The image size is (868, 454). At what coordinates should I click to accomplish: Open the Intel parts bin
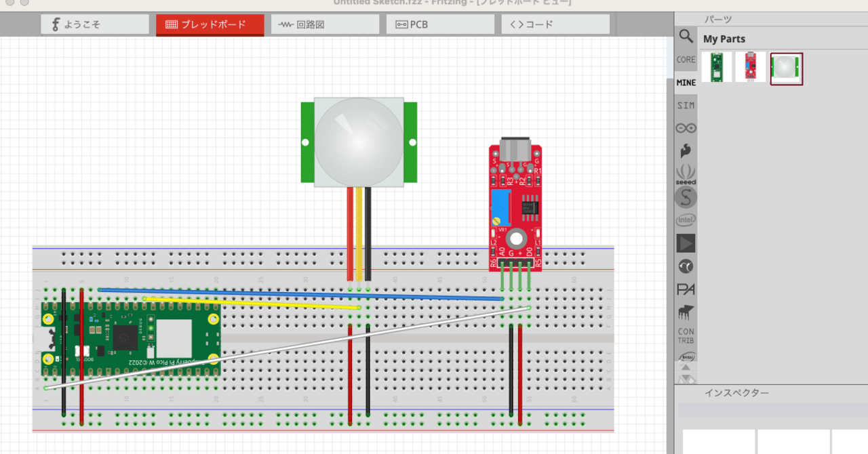(686, 220)
